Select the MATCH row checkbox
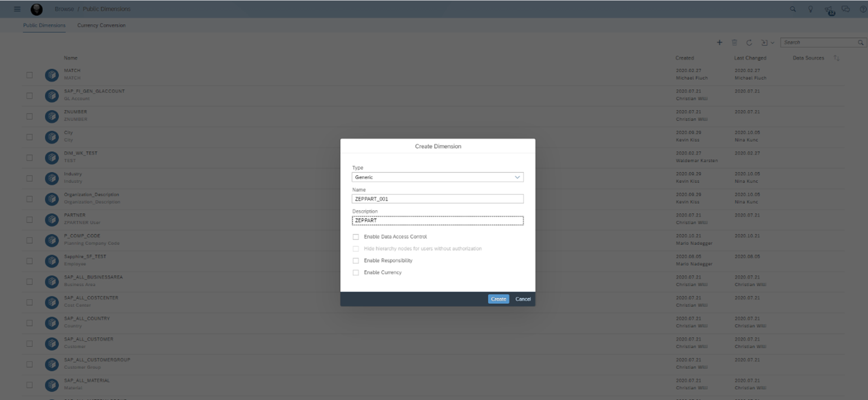This screenshot has width=868, height=400. 29,75
